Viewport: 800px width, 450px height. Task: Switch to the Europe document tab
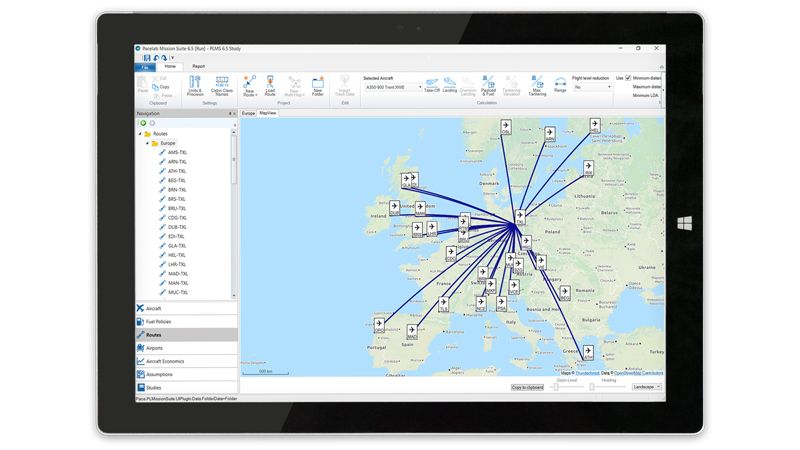tap(248, 113)
